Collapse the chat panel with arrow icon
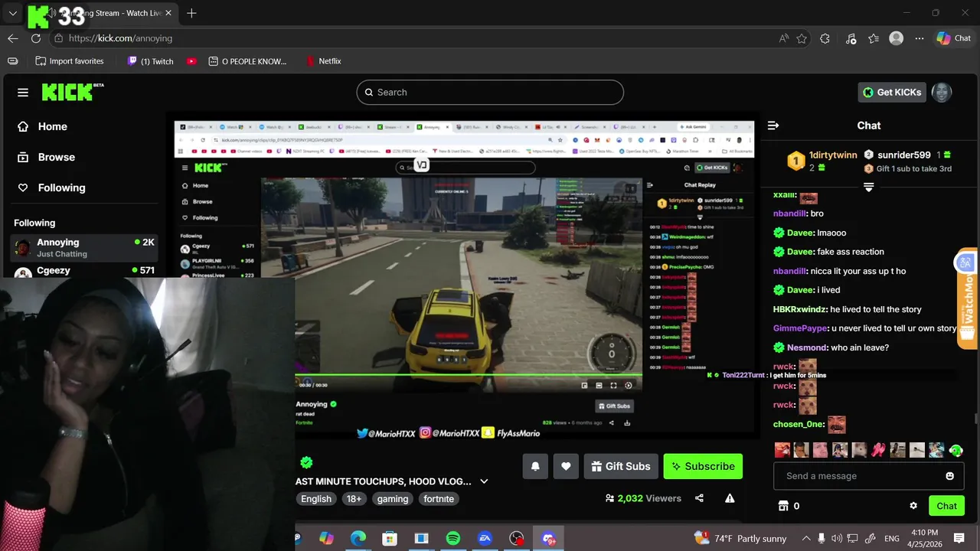980x551 pixels. click(x=773, y=126)
